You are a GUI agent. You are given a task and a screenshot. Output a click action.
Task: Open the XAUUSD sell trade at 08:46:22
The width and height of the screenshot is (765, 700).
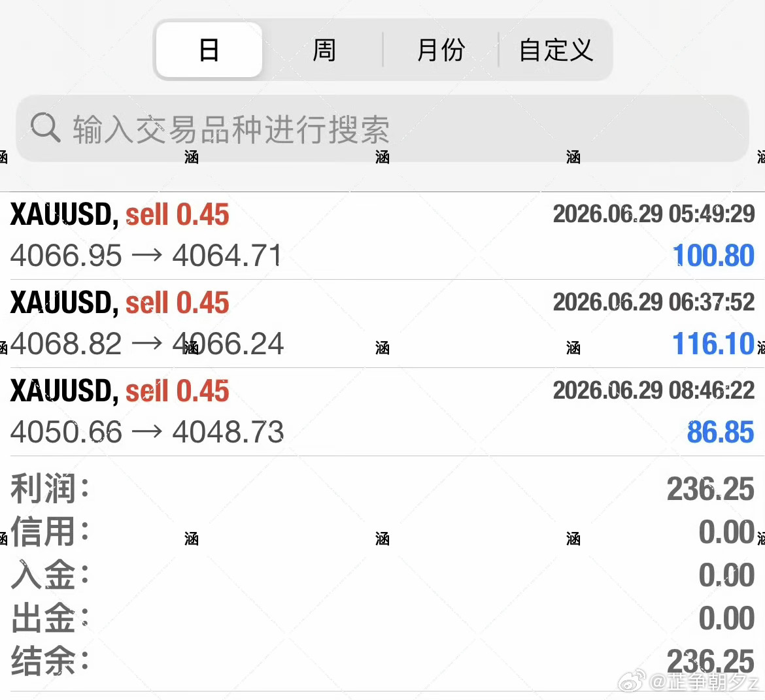pos(382,412)
